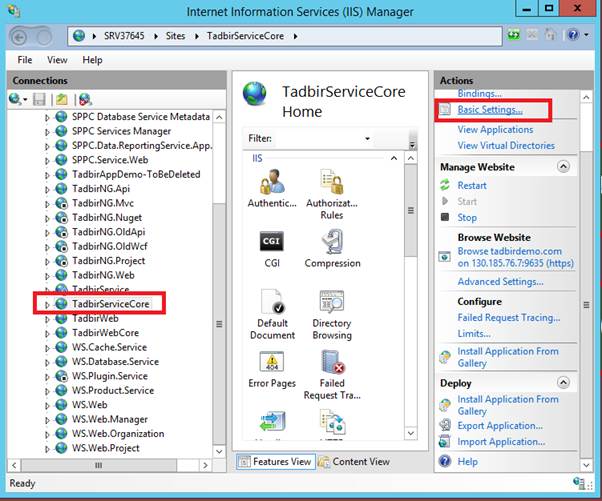Click the Save connections disk icon

[x=39, y=99]
